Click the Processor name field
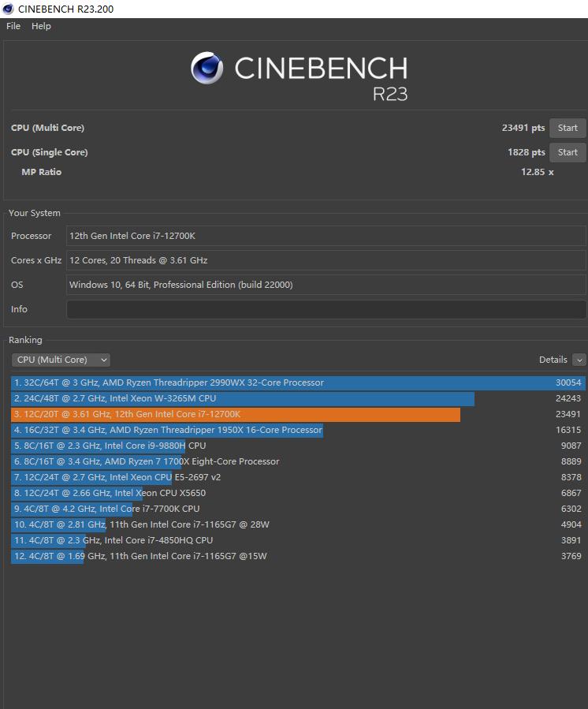This screenshot has width=588, height=709. (x=326, y=236)
